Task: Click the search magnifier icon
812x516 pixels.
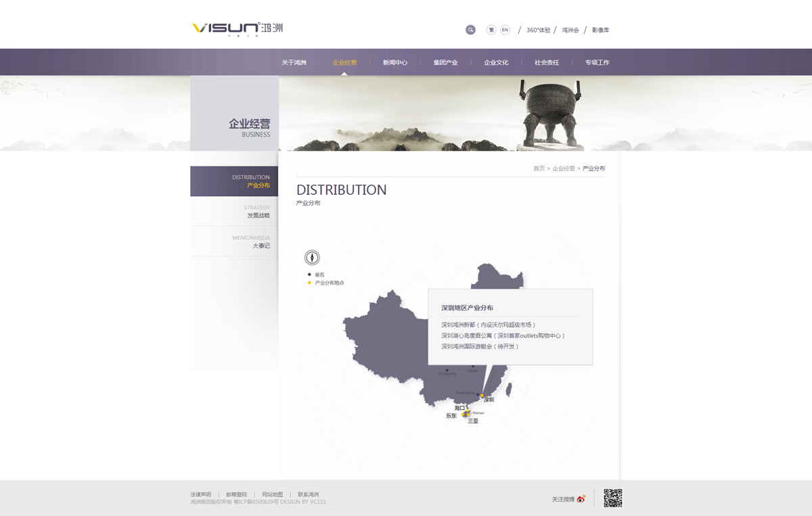Action: (470, 30)
